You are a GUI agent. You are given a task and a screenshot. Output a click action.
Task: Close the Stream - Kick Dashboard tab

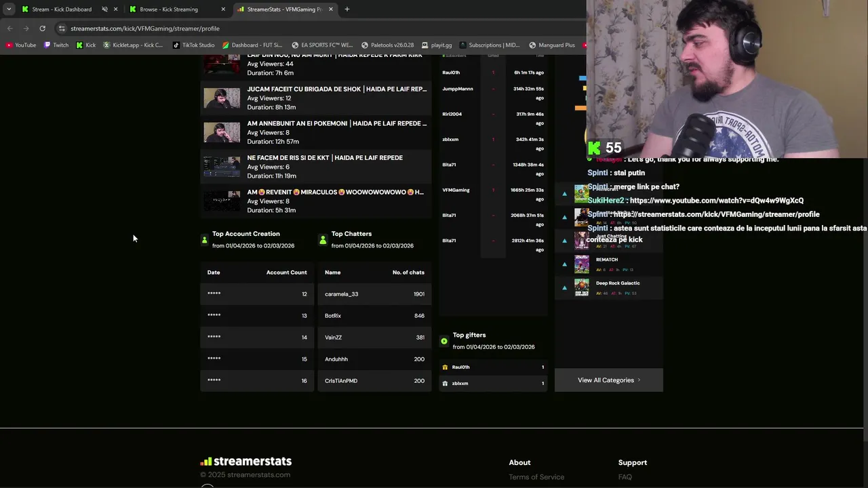click(x=115, y=9)
